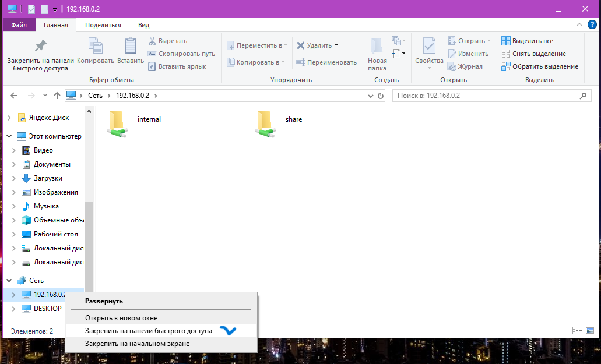Click the refresh button beside address bar
Image resolution: width=601 pixels, height=364 pixels.
coord(380,96)
